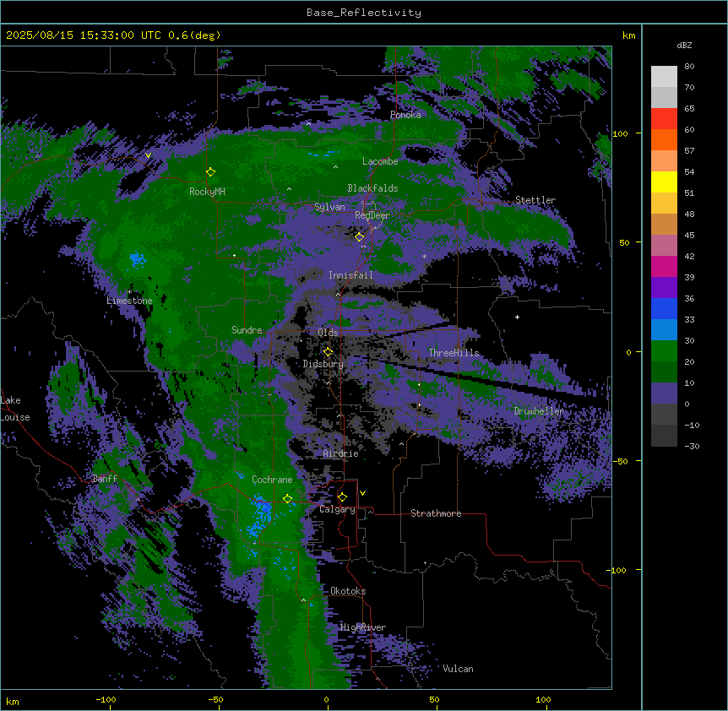This screenshot has height=711, width=728.
Task: Pick the slate purple 0-10 dBZ swatch
Action: pos(664,393)
